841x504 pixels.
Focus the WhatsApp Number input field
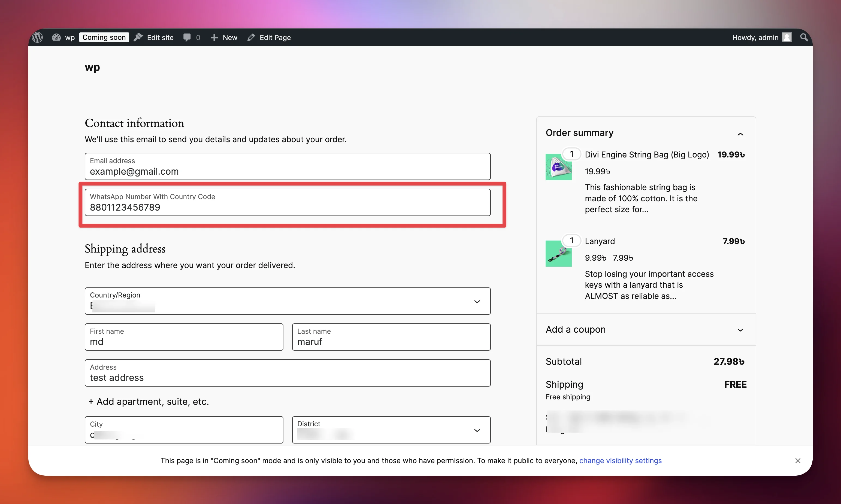(287, 203)
